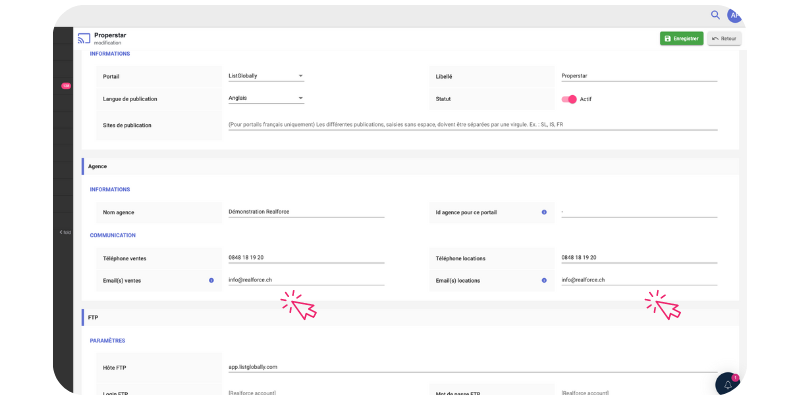Open the search magnifier icon
The image size is (800, 400).
[x=715, y=15]
